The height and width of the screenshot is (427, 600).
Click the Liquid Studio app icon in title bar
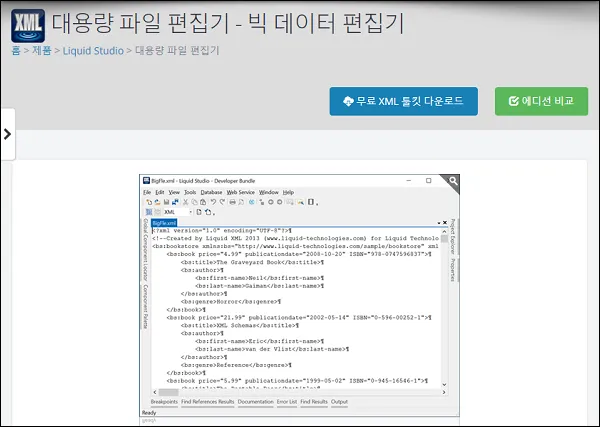146,181
